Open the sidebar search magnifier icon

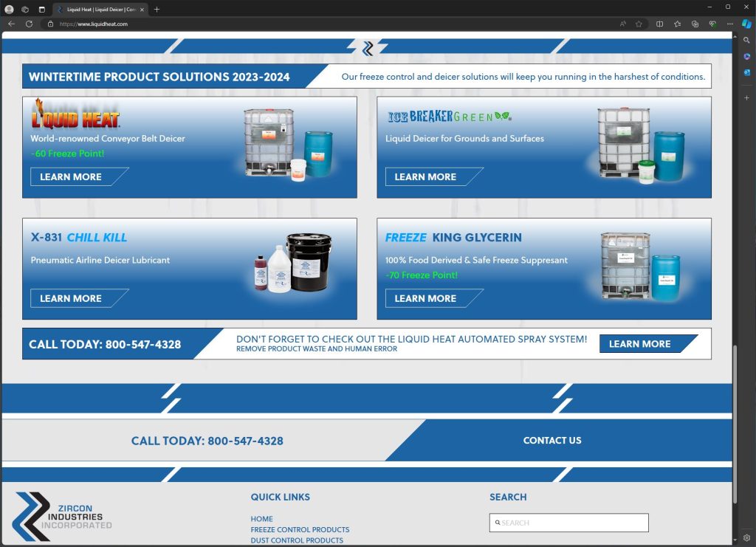pyautogui.click(x=746, y=40)
